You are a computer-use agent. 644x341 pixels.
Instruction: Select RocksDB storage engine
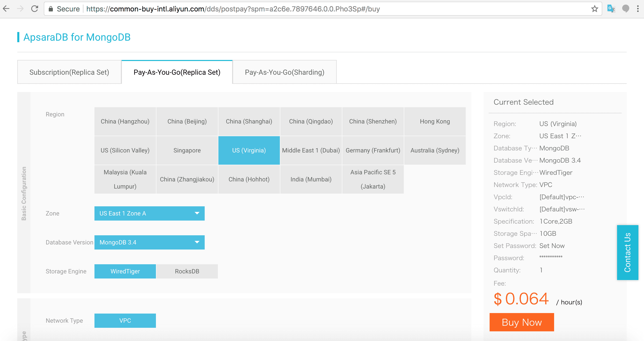click(x=187, y=271)
